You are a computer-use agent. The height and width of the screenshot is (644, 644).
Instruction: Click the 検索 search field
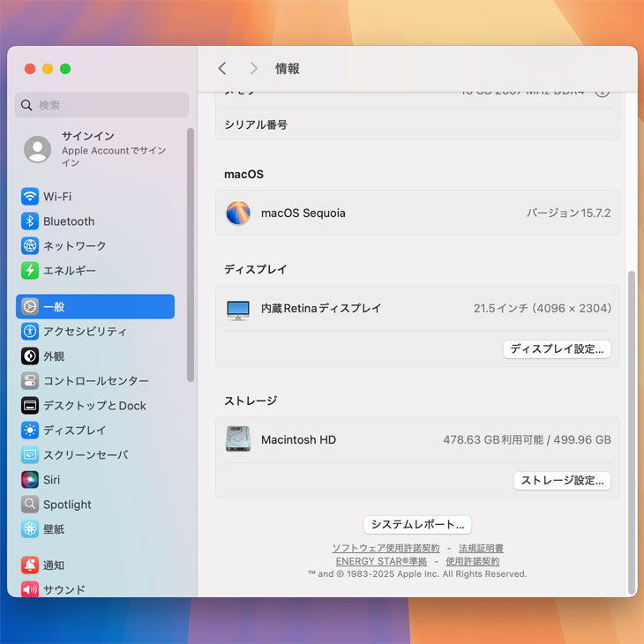102,106
